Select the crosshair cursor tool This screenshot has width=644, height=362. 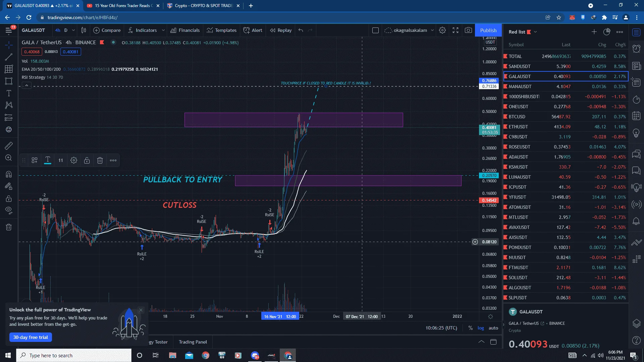[x=9, y=45]
